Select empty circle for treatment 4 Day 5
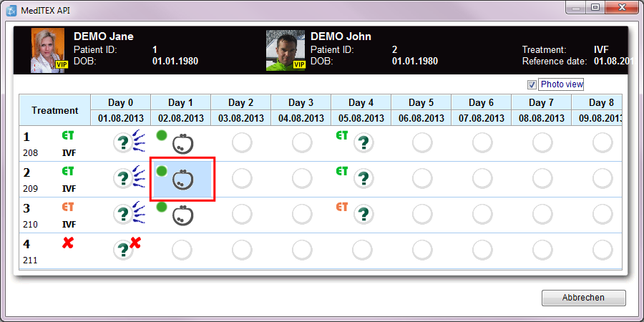Viewport: 644px width, 322px height. click(x=422, y=250)
